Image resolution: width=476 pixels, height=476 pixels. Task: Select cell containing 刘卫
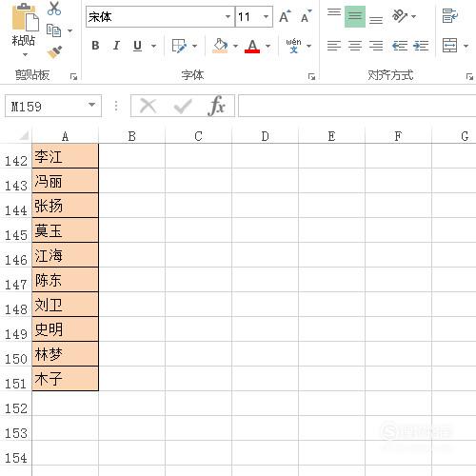click(66, 305)
